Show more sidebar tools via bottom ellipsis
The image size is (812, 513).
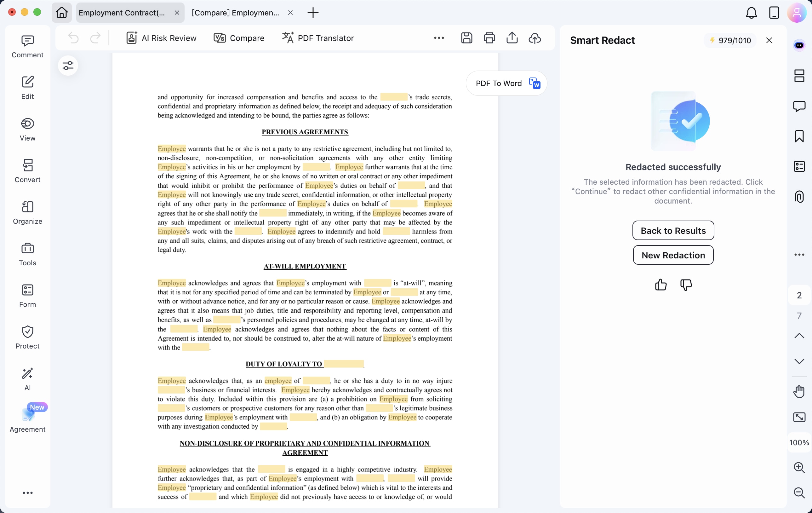[27, 493]
